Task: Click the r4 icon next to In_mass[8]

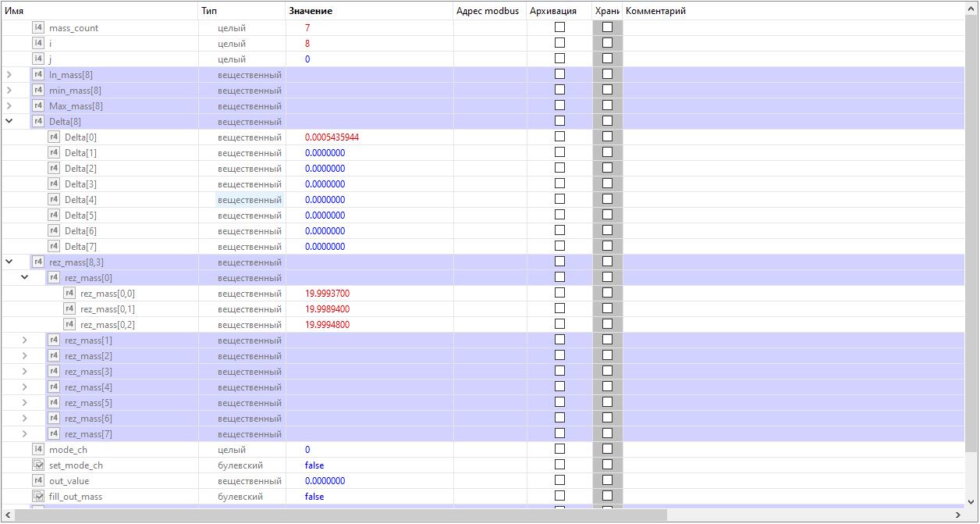Action: (38, 74)
